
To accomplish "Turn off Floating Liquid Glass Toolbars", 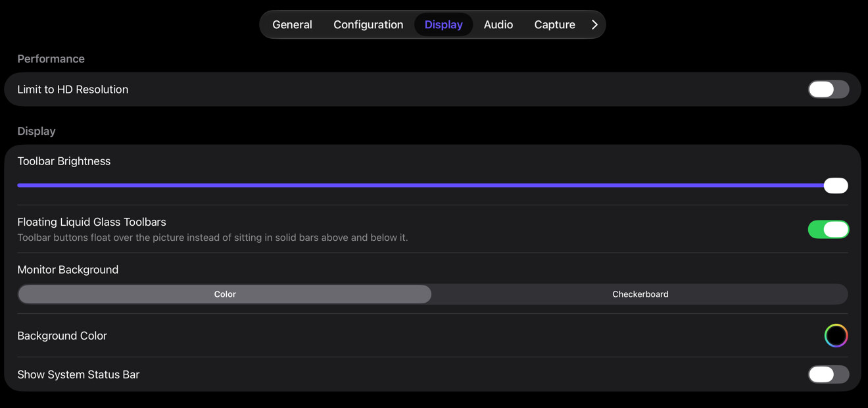I will click(x=829, y=229).
